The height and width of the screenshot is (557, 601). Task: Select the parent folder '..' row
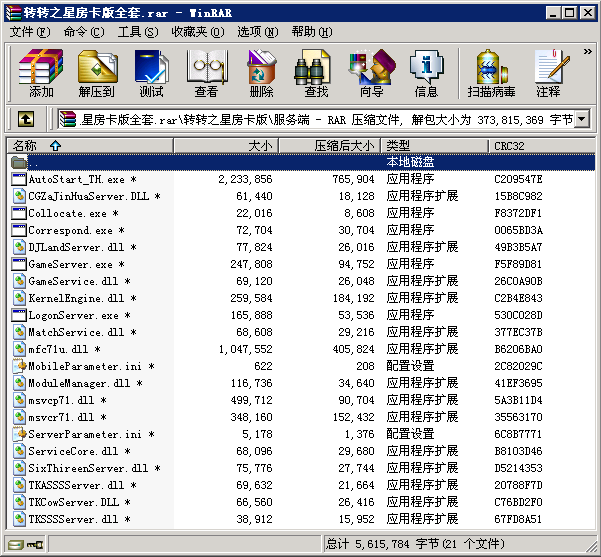(x=34, y=162)
